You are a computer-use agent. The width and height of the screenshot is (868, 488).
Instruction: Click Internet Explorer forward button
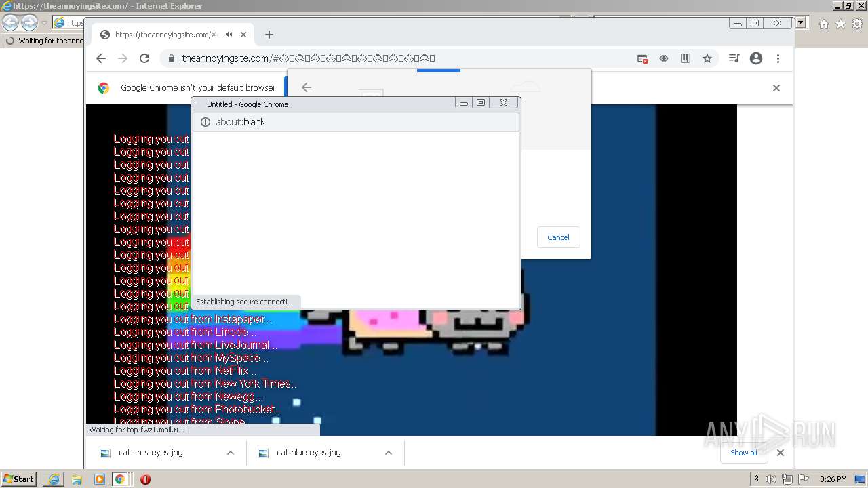[29, 23]
